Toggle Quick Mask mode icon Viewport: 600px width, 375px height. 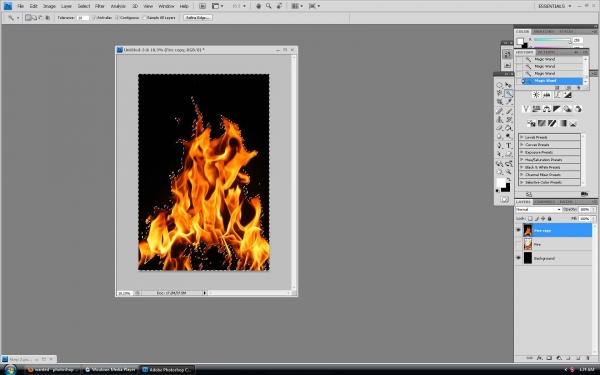[504, 199]
